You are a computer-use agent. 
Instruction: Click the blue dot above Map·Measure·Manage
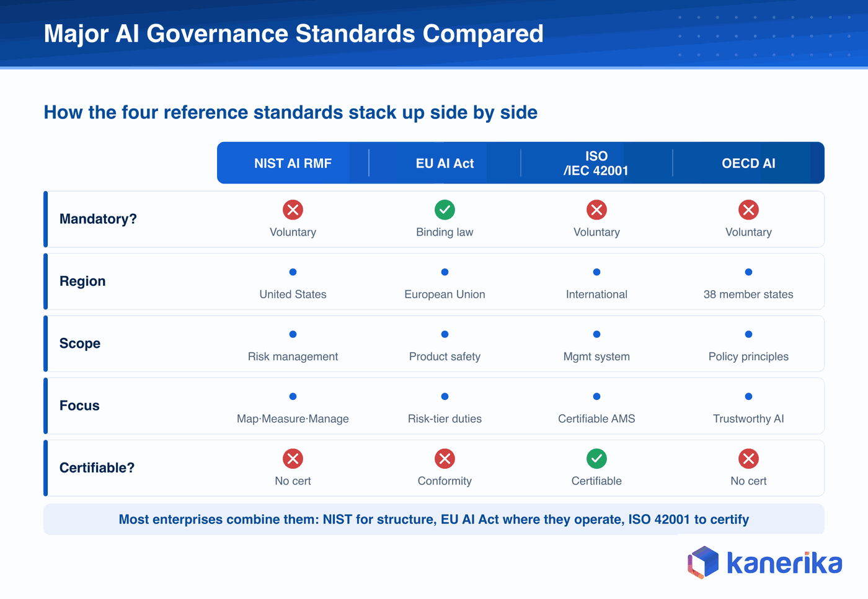pyautogui.click(x=293, y=397)
